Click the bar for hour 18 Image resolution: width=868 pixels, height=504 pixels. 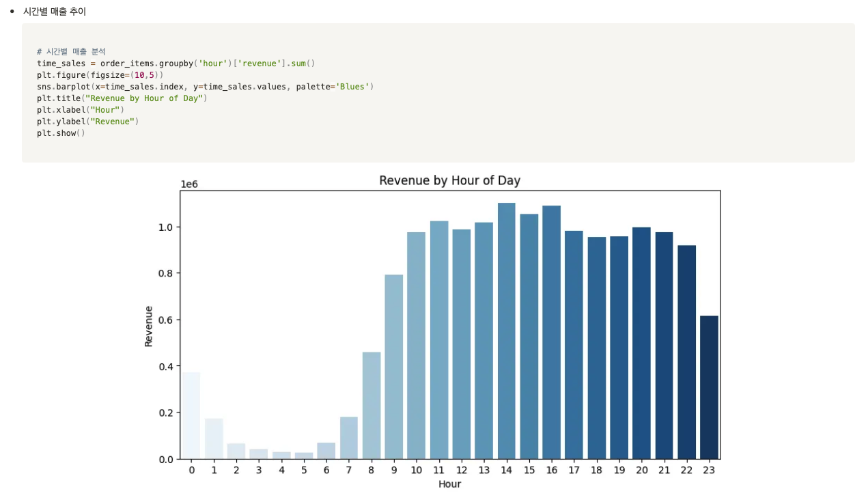click(597, 348)
